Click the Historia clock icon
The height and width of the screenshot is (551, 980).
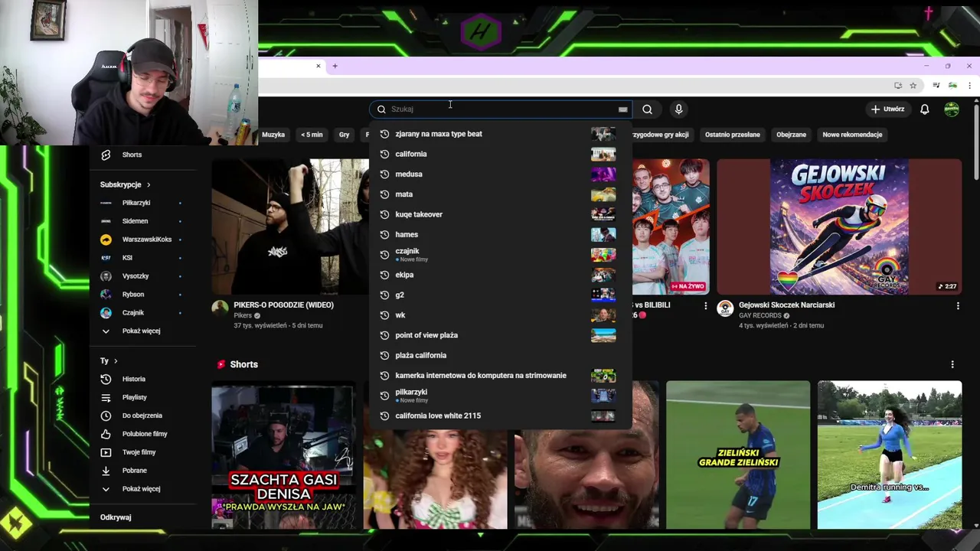point(106,379)
